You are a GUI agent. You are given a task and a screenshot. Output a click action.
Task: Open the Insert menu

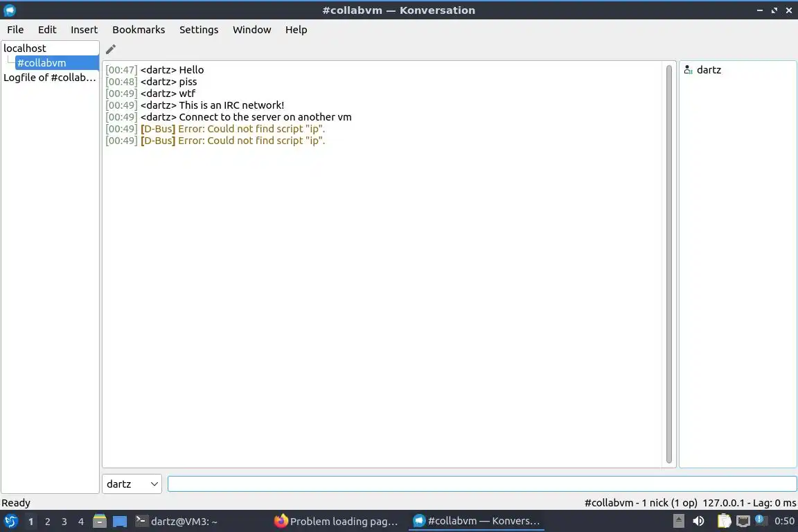[84, 30]
